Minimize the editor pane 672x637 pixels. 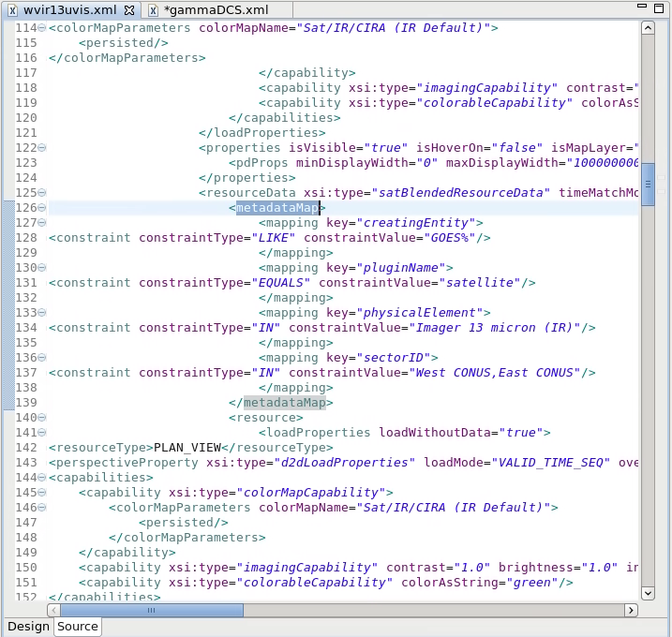[x=642, y=6]
